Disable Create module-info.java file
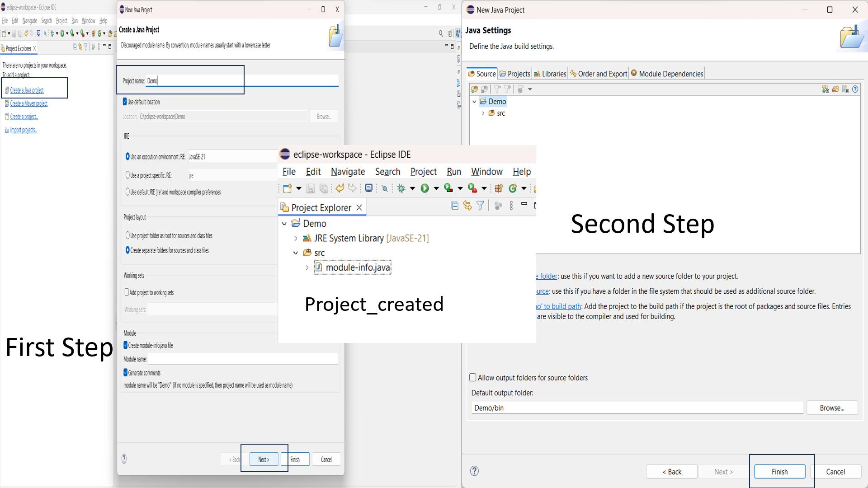Screen dimensions: 868x488 125,345
